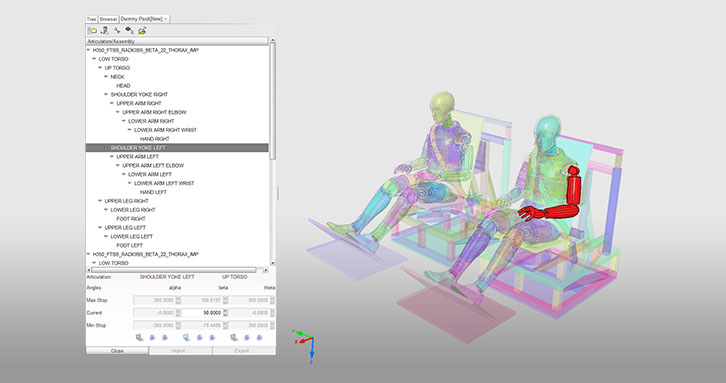Click the dummy head profile toolbar icon

(105, 31)
